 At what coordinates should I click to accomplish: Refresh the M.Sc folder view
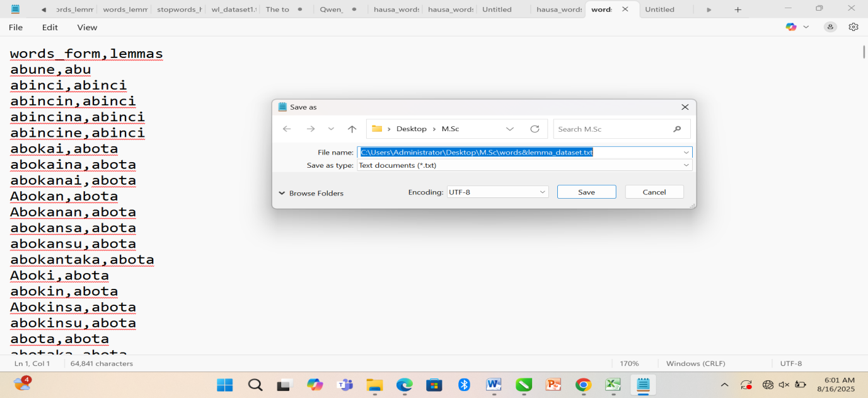pyautogui.click(x=535, y=129)
